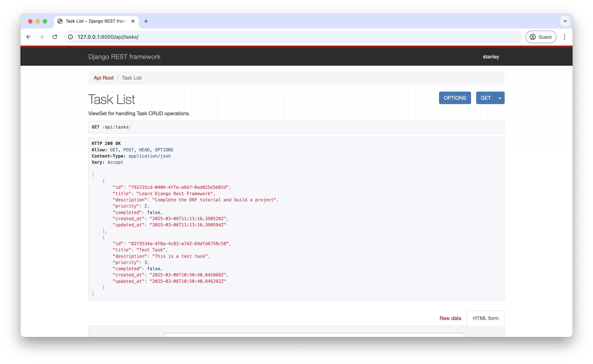
Task: Open Django REST framework brand link
Action: click(x=124, y=57)
